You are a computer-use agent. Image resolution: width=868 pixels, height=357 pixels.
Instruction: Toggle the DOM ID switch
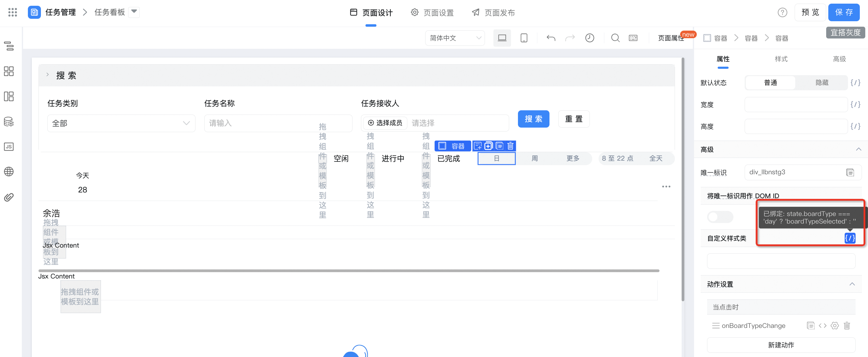(x=720, y=217)
